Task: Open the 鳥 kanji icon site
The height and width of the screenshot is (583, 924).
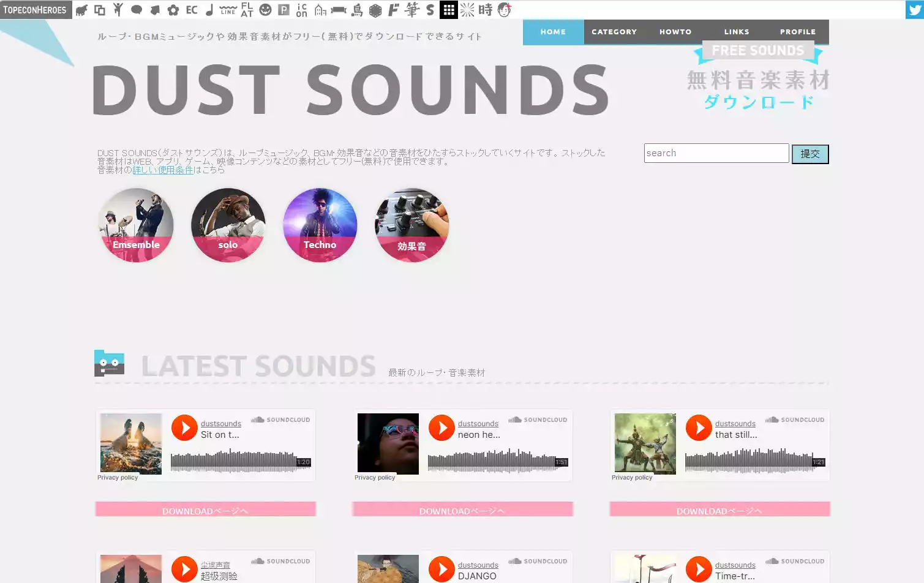Action: [357, 10]
